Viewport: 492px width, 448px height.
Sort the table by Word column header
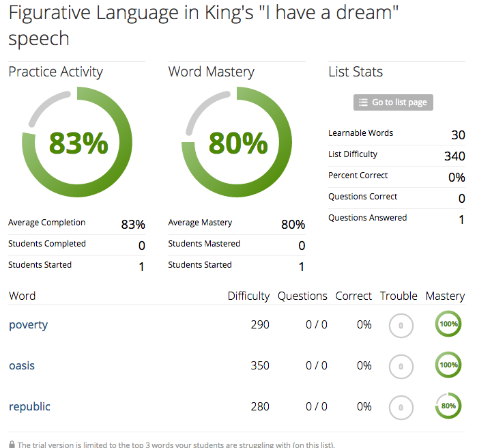[22, 296]
